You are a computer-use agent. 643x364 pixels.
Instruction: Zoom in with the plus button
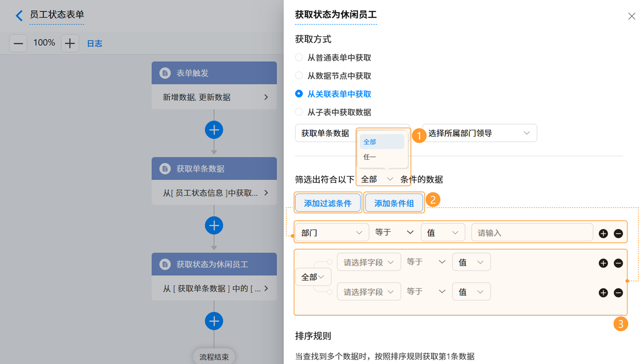70,43
